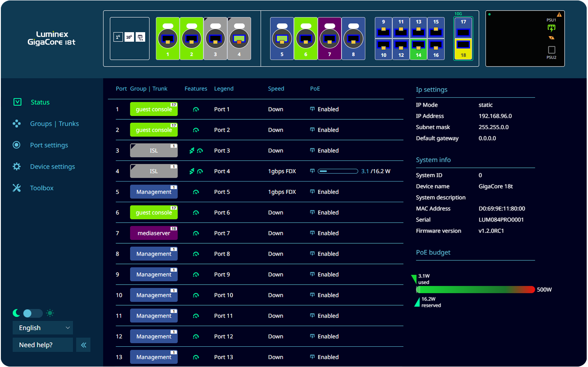Image resolution: width=588 pixels, height=367 pixels.
Task: Click the Management group badge for port 5
Action: (154, 192)
